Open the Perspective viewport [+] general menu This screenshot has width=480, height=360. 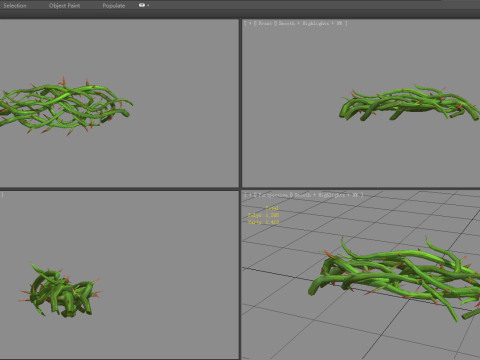click(250, 195)
